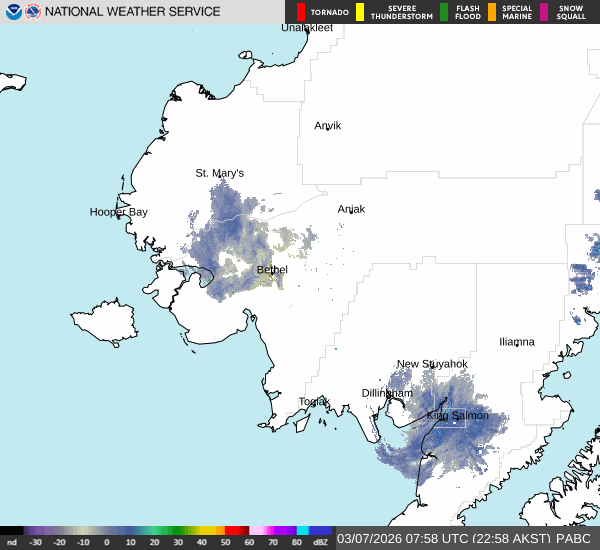This screenshot has height=550, width=600.
Task: Click the National Weather Service emblem
Action: point(32,12)
